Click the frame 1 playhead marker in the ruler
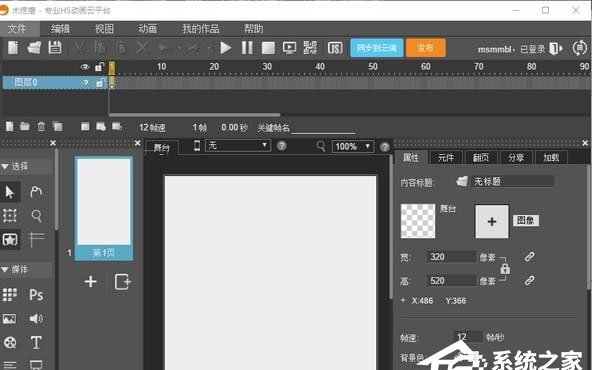This screenshot has width=592, height=370. 112,68
